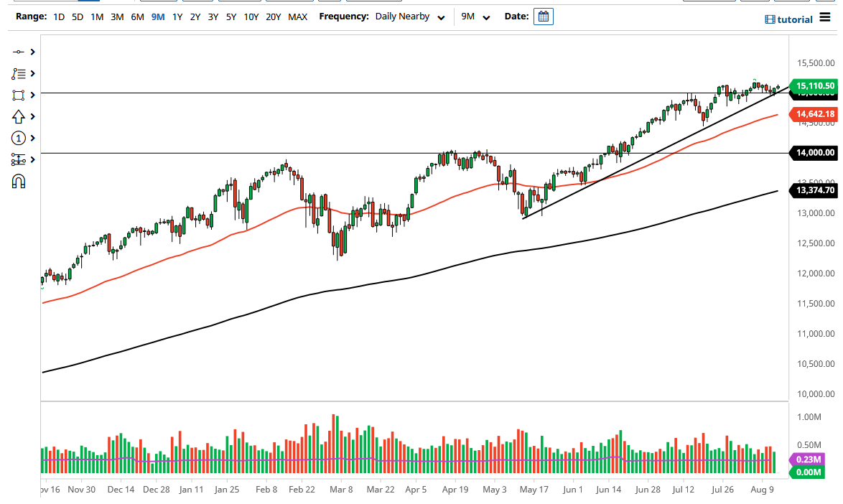Click the 20Y range option
843x504 pixels.
click(274, 17)
